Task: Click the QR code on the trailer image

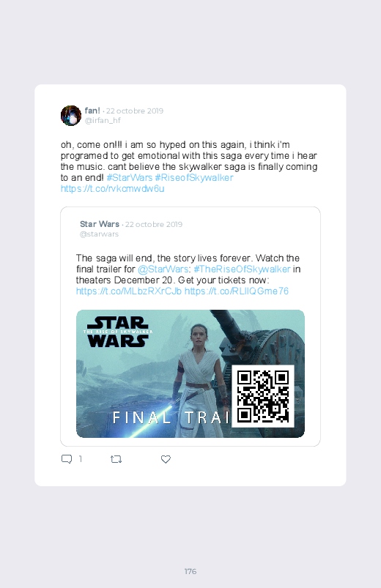Action: click(263, 396)
